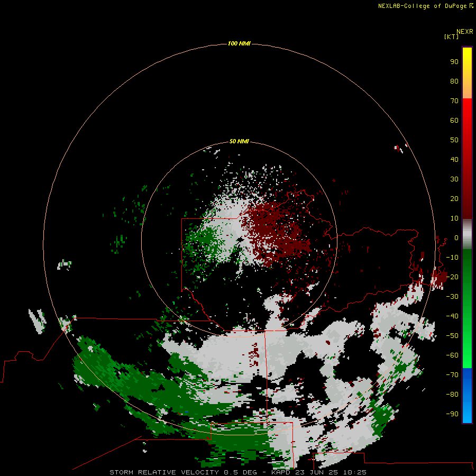Click the 50 value on velocity scale
This screenshot has width=476, height=476.
(454, 140)
